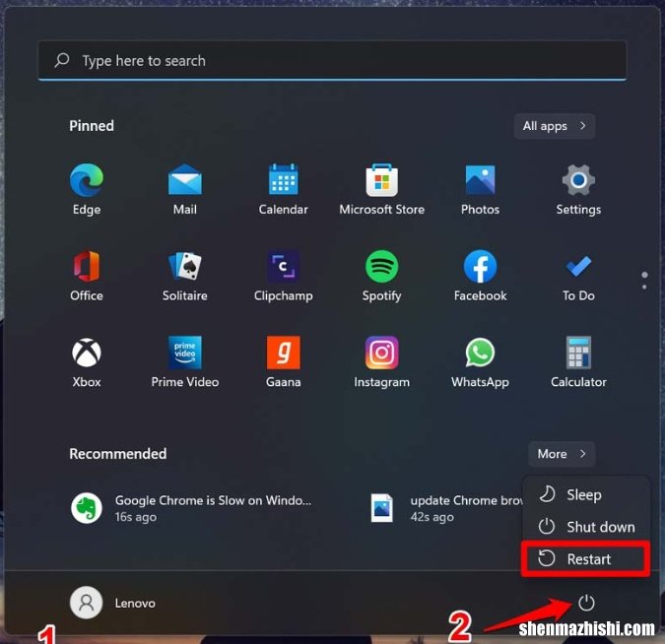Open Prime Video app
Viewport: 665px width, 644px height.
(185, 362)
